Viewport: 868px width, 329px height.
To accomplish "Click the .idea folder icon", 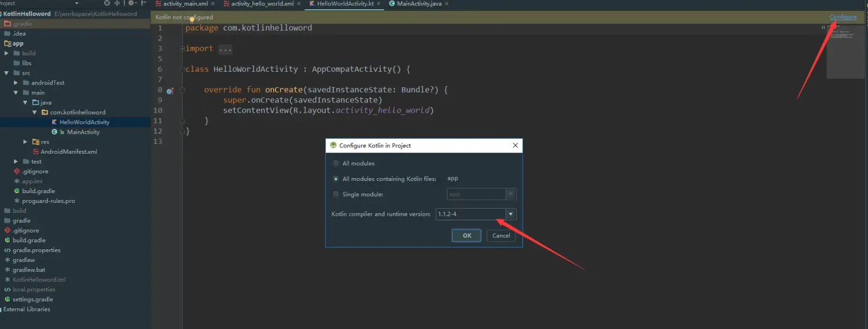I will [8, 34].
